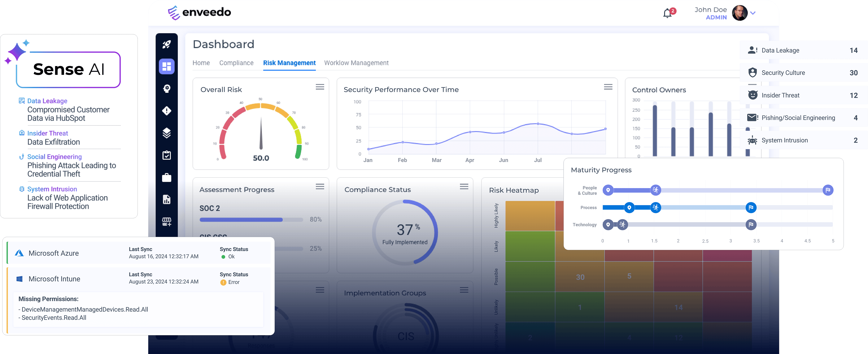This screenshot has height=354, width=868.
Task: Open the dashboard grid icon in sidebar
Action: tap(166, 66)
